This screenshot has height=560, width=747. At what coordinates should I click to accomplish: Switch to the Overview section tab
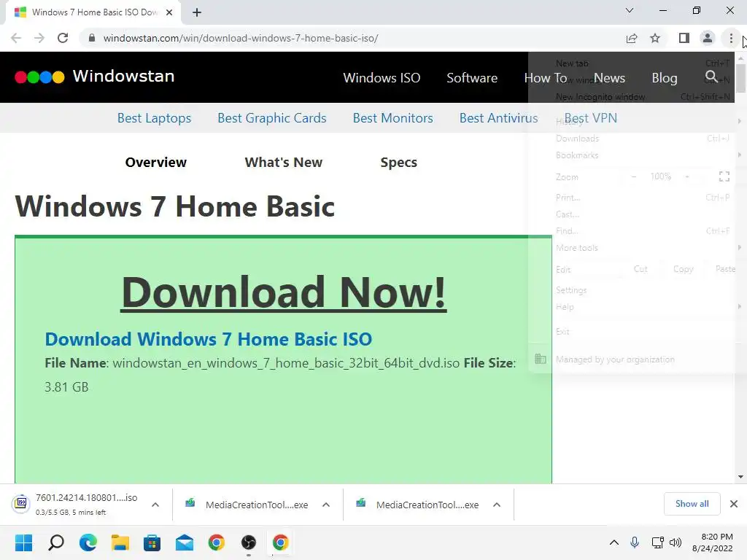(156, 163)
